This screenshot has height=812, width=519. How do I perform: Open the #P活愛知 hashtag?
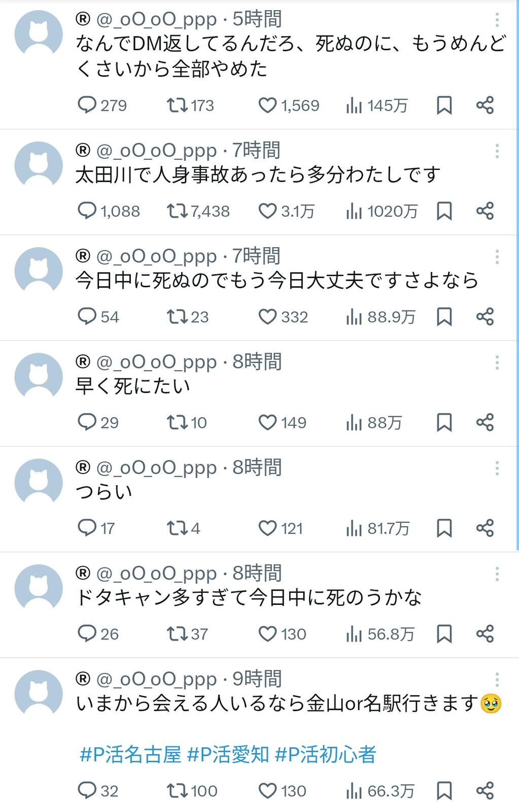228,755
